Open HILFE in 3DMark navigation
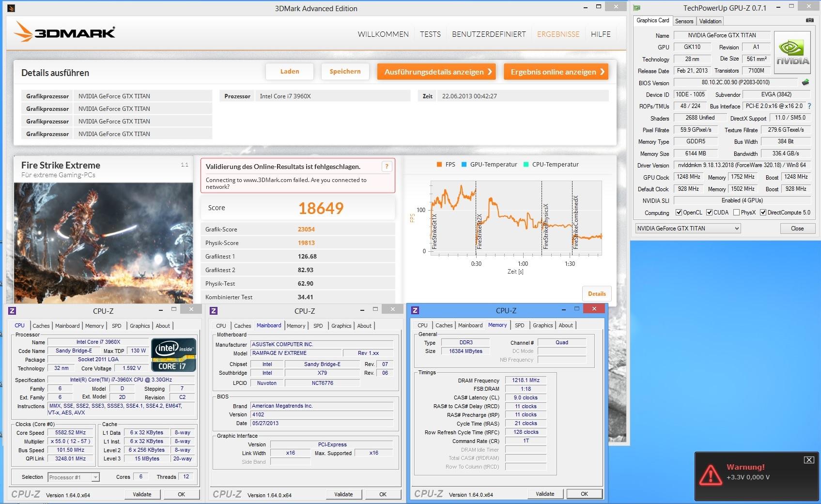This screenshot has width=821, height=504. [x=601, y=34]
